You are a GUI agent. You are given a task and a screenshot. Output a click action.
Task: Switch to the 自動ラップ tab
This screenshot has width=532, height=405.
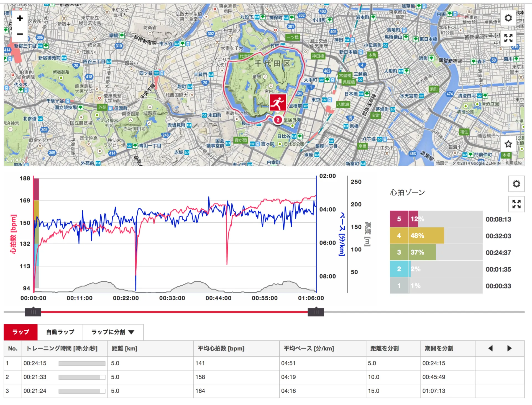pos(60,332)
